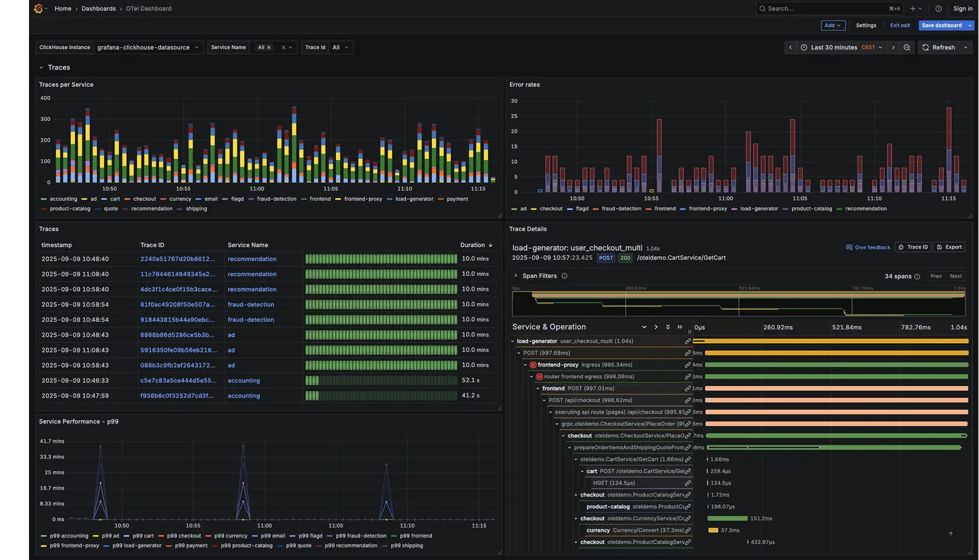Zoom out the time range with magnifier icon

[907, 47]
